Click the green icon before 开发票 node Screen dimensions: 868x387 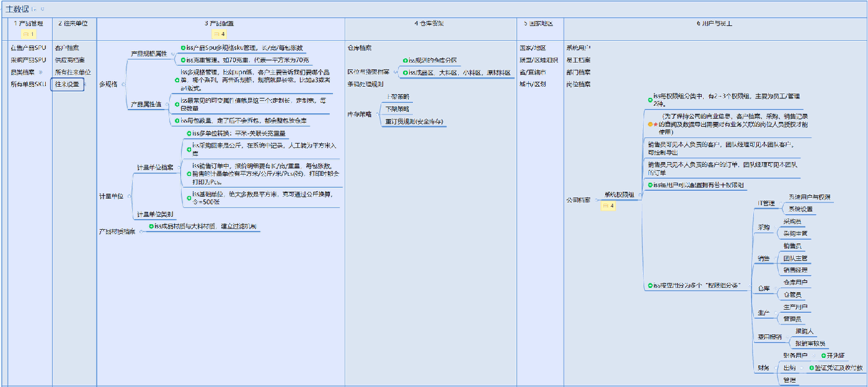click(x=823, y=356)
